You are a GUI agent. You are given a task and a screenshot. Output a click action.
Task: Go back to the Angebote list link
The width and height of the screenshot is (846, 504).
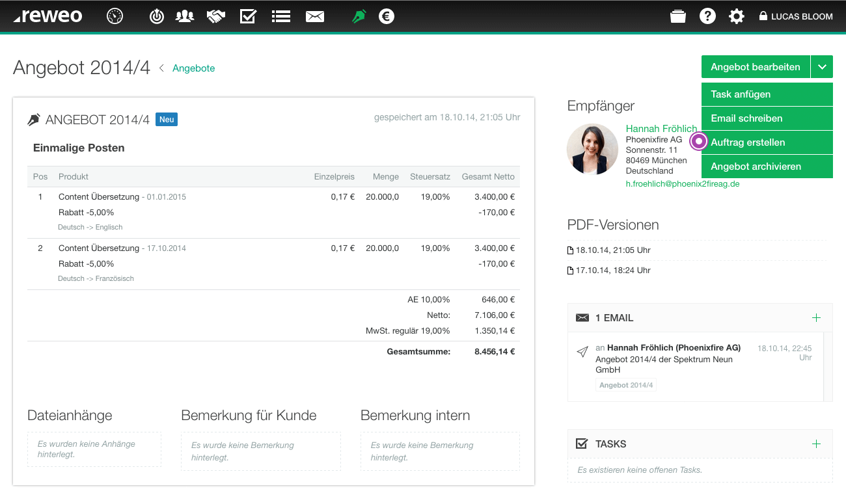[x=193, y=68]
